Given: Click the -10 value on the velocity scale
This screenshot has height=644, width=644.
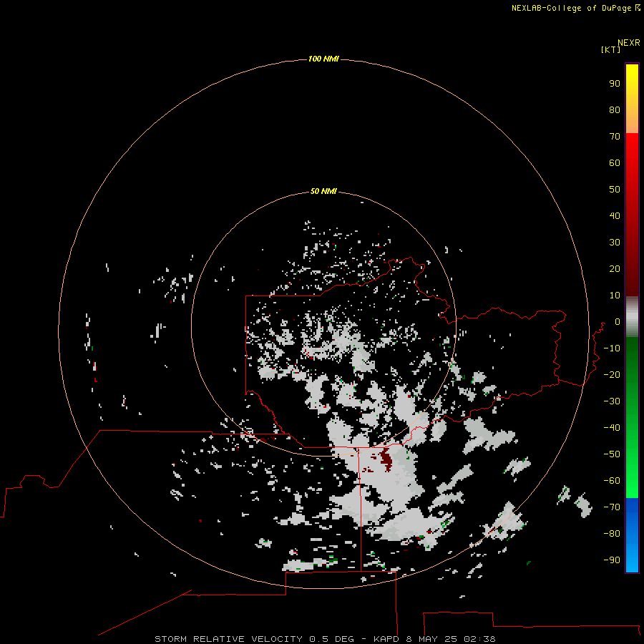Looking at the screenshot, I should tap(612, 348).
